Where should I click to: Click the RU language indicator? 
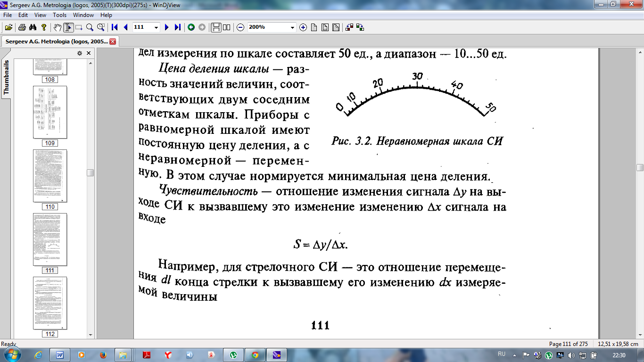(502, 354)
